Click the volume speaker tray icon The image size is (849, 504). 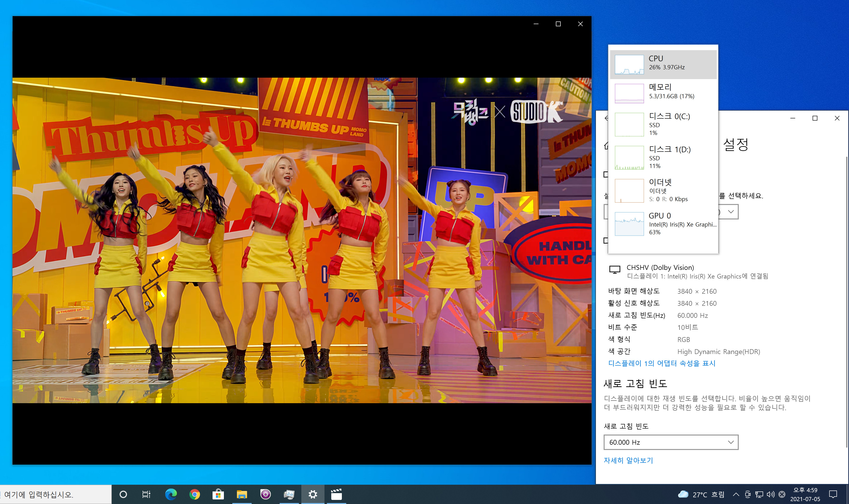(x=771, y=494)
